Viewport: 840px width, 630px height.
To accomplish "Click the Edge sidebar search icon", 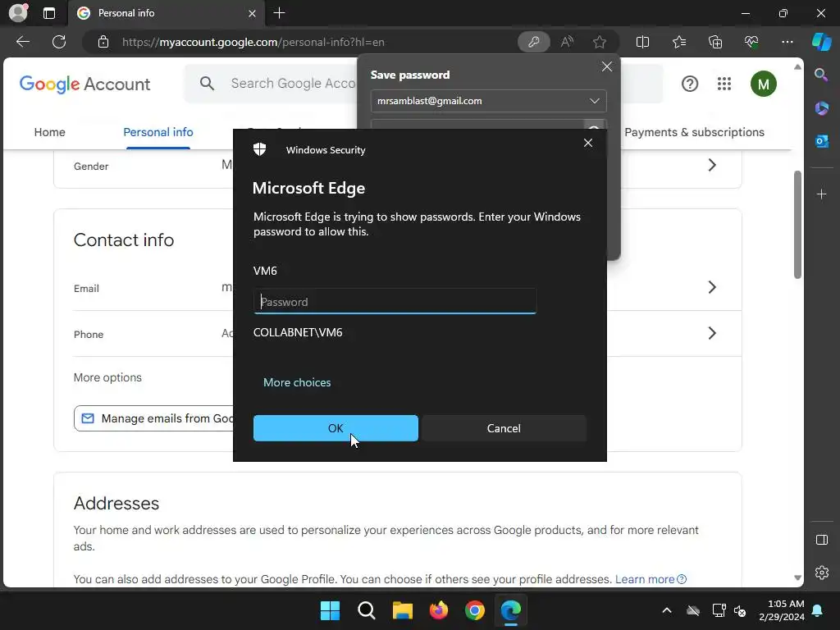I will tap(821, 75).
